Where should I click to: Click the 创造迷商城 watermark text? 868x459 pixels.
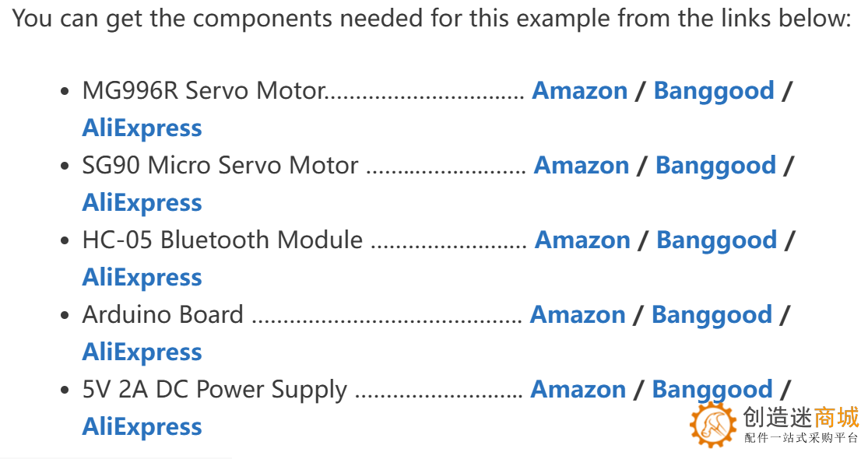click(x=800, y=419)
